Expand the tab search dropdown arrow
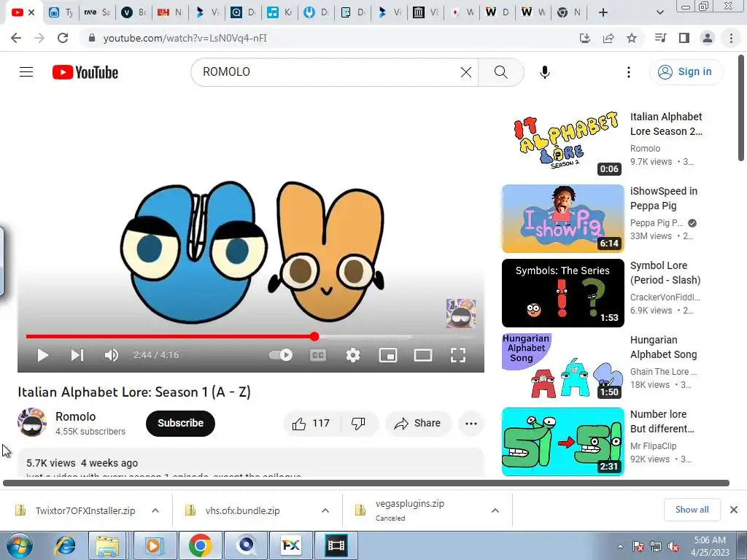This screenshot has width=747, height=560. [659, 12]
